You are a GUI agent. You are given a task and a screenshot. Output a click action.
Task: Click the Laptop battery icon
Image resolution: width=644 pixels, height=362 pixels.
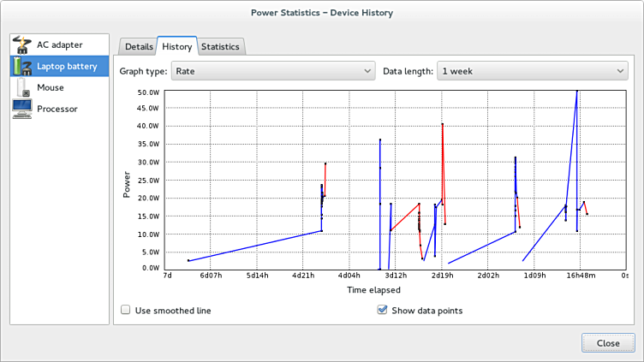[x=22, y=66]
